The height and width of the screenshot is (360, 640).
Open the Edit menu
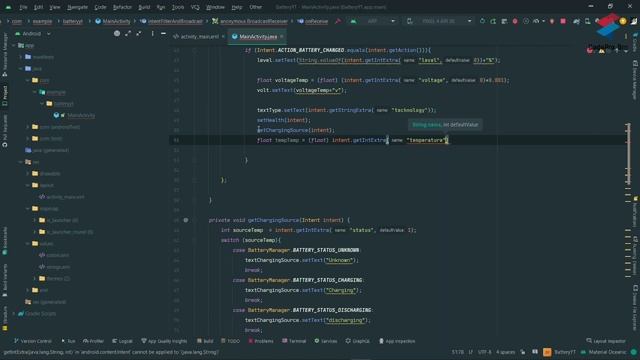38,7
